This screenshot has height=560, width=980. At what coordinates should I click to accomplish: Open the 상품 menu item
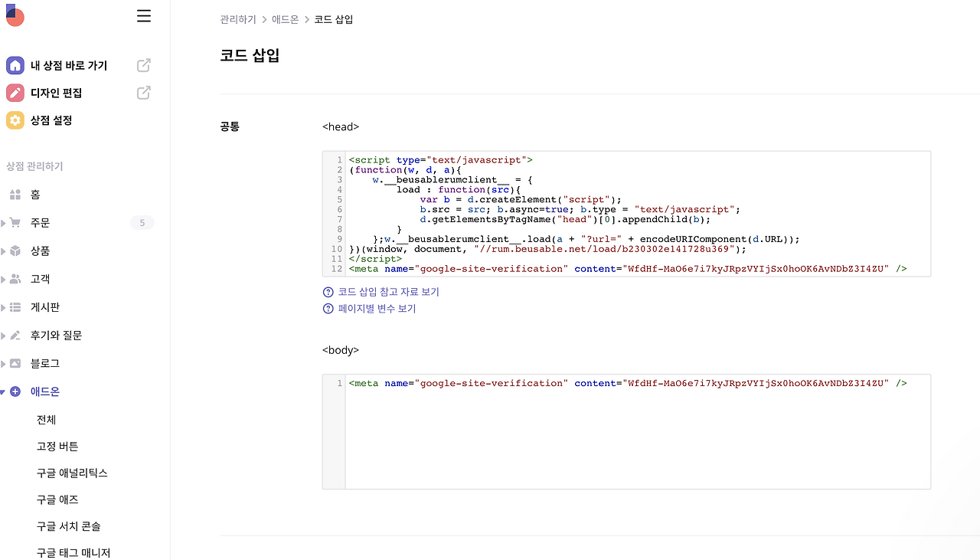click(x=40, y=251)
